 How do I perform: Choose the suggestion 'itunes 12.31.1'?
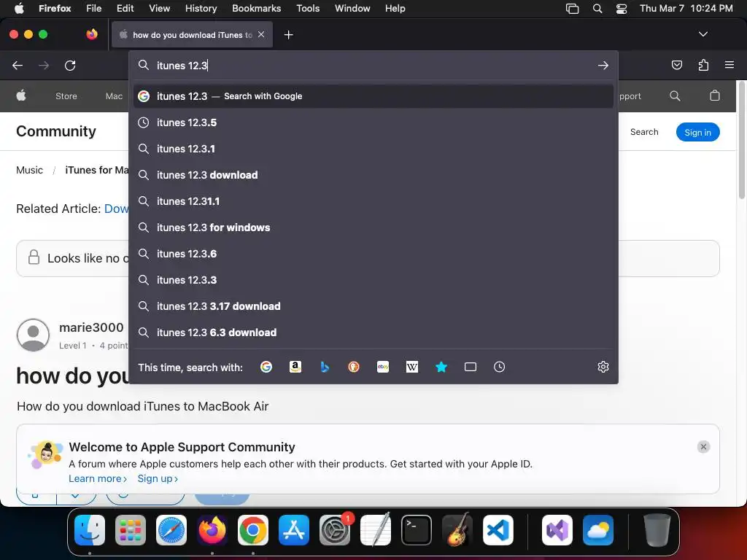click(373, 201)
